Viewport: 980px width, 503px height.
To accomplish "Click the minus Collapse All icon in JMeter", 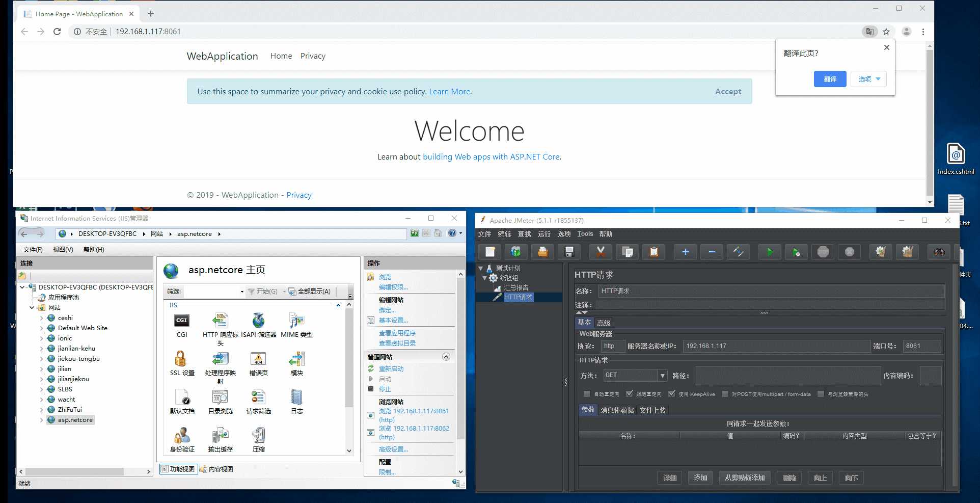I will point(712,252).
